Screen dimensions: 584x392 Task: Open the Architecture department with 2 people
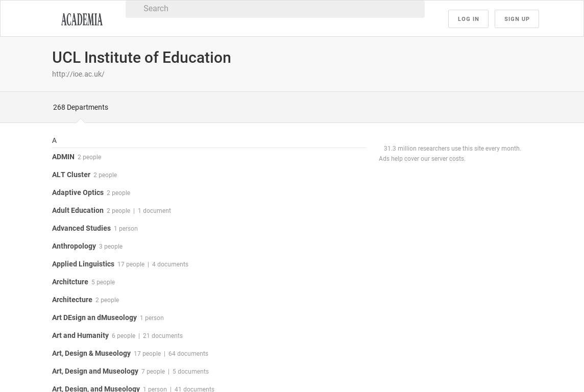[x=72, y=300]
